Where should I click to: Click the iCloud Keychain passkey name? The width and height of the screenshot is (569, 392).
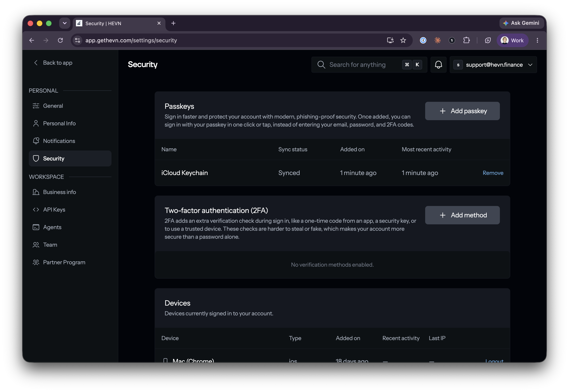point(185,173)
